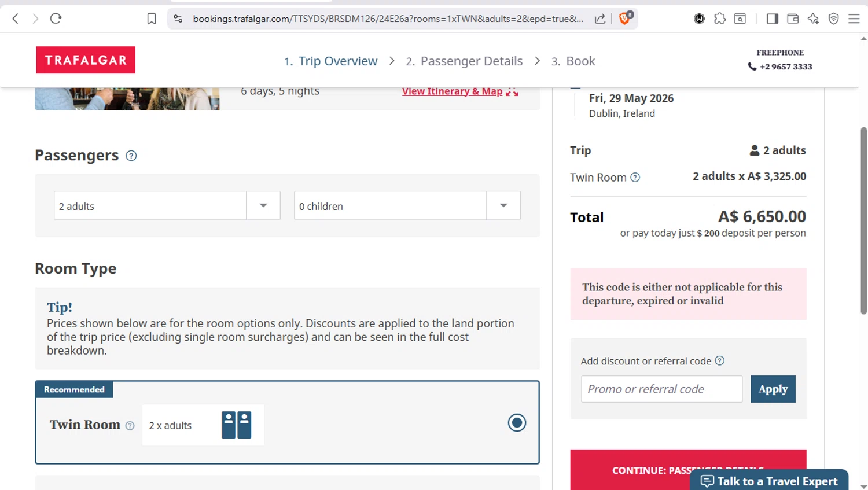Click the twin beds icon

click(x=237, y=425)
